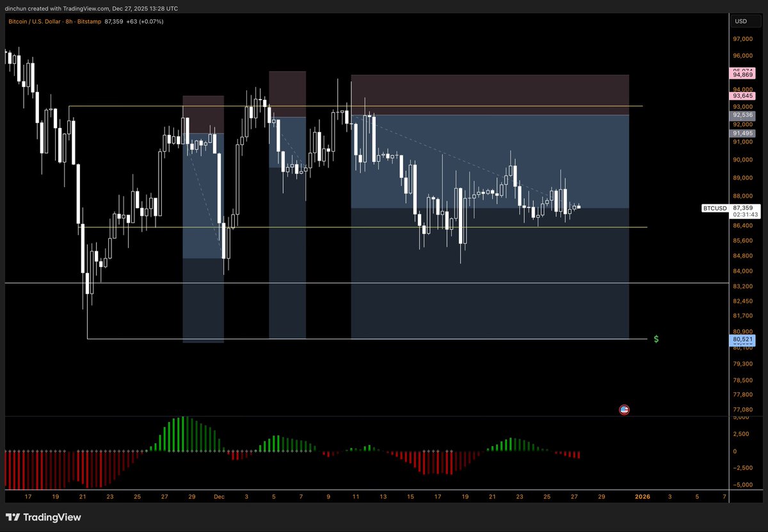768x532 pixels.
Task: Select the 93,645 magenta price label
Action: [x=742, y=96]
